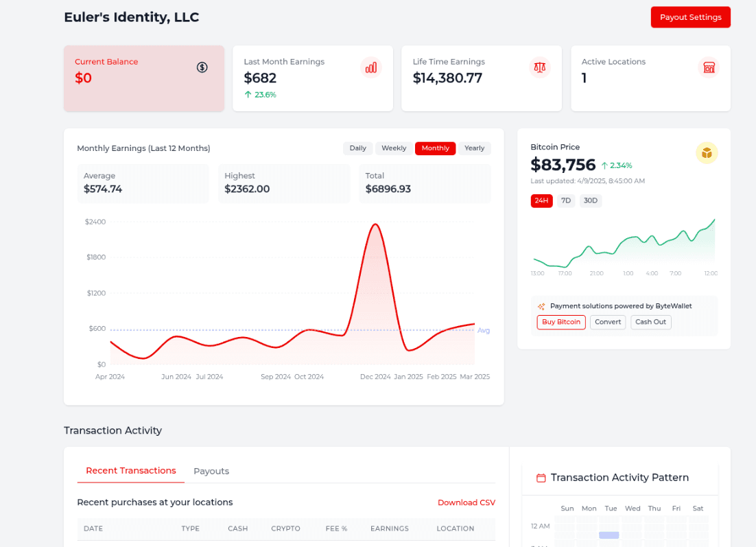This screenshot has width=756, height=547.
Task: Click the scale icon on Life Time Earnings card
Action: [x=539, y=67]
